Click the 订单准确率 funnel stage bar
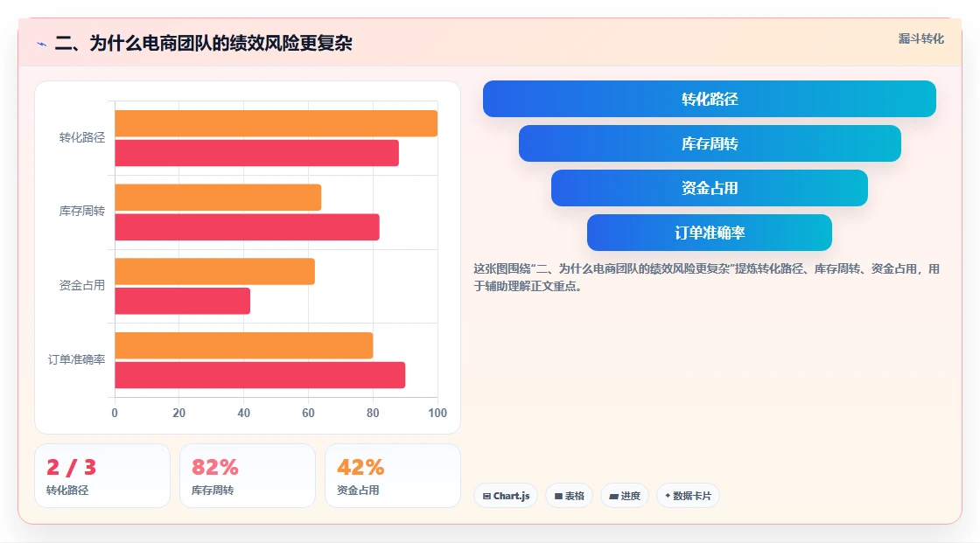The height and width of the screenshot is (543, 980). [710, 233]
